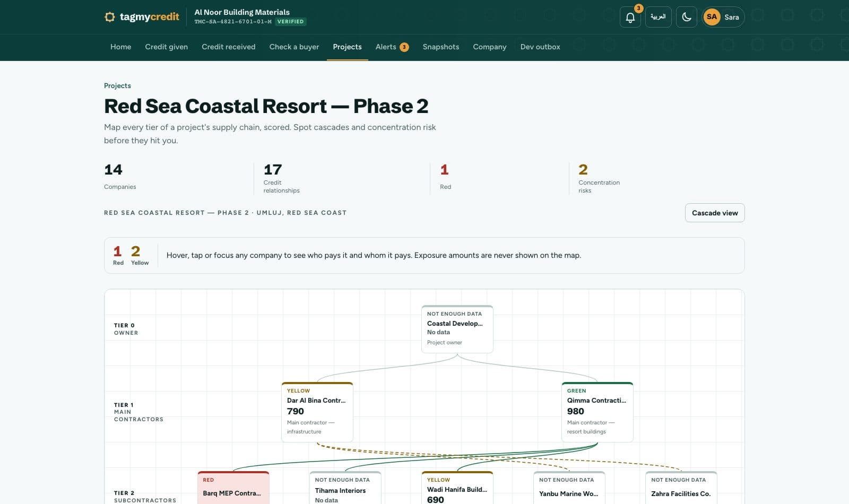Image resolution: width=849 pixels, height=504 pixels.
Task: Click the Projects breadcrumb link
Action: click(117, 85)
